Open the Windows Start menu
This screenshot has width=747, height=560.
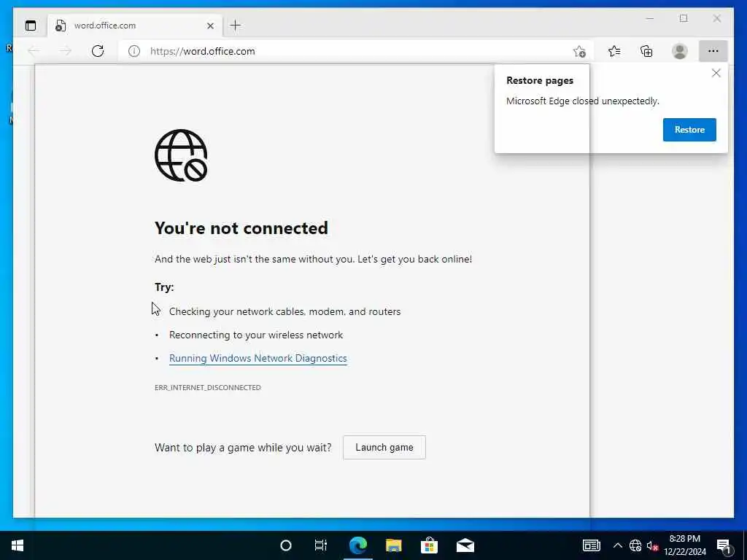(x=18, y=545)
